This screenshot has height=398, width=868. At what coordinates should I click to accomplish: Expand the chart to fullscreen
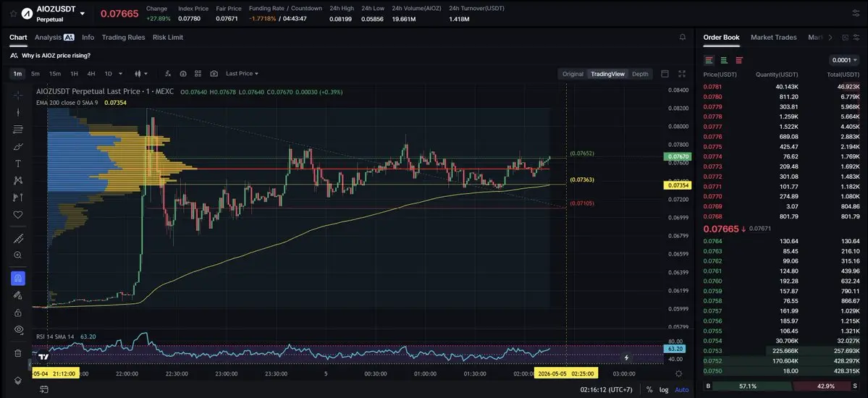pos(682,74)
